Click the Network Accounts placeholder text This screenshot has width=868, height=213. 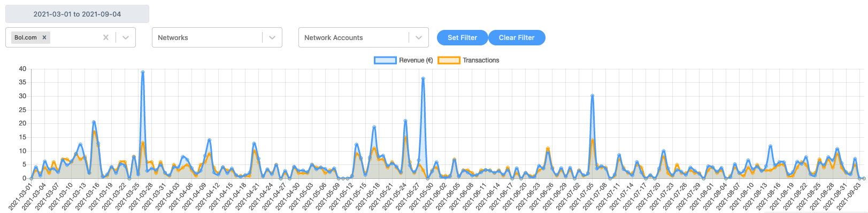[333, 37]
